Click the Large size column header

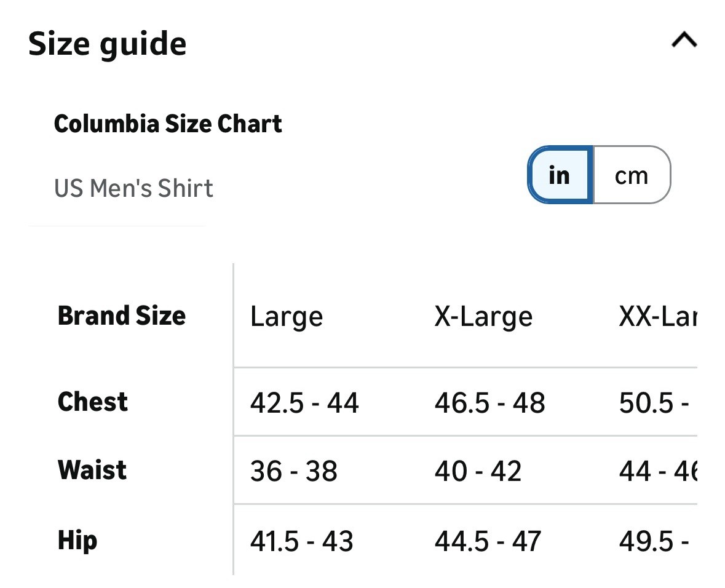point(286,316)
